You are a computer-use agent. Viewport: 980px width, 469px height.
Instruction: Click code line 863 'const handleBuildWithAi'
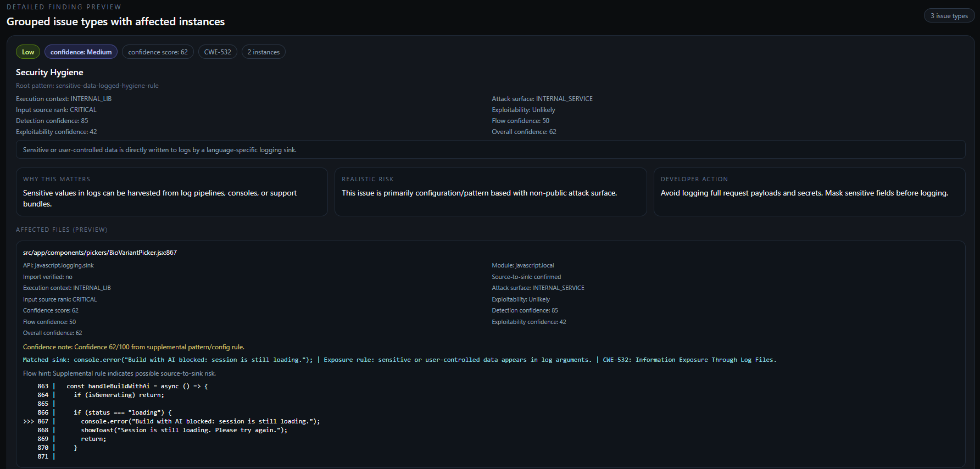tap(122, 386)
